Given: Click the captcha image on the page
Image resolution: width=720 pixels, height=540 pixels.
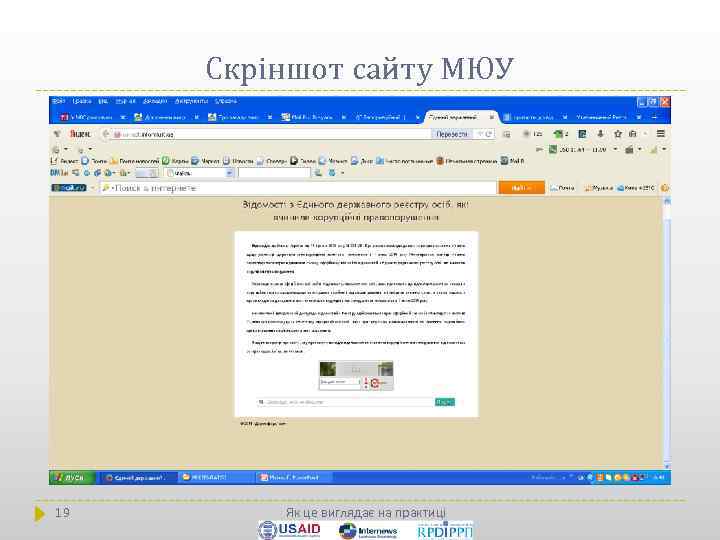Looking at the screenshot, I should point(356,369).
